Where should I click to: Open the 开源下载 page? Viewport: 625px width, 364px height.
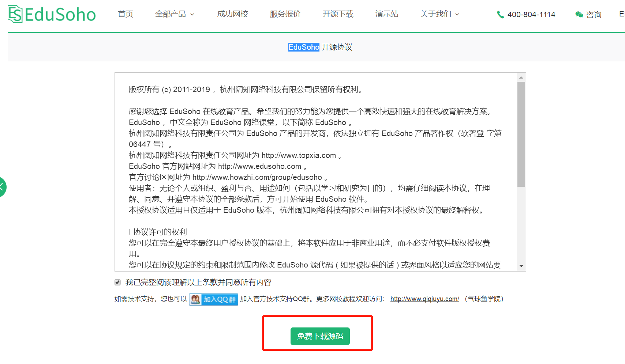(x=338, y=14)
